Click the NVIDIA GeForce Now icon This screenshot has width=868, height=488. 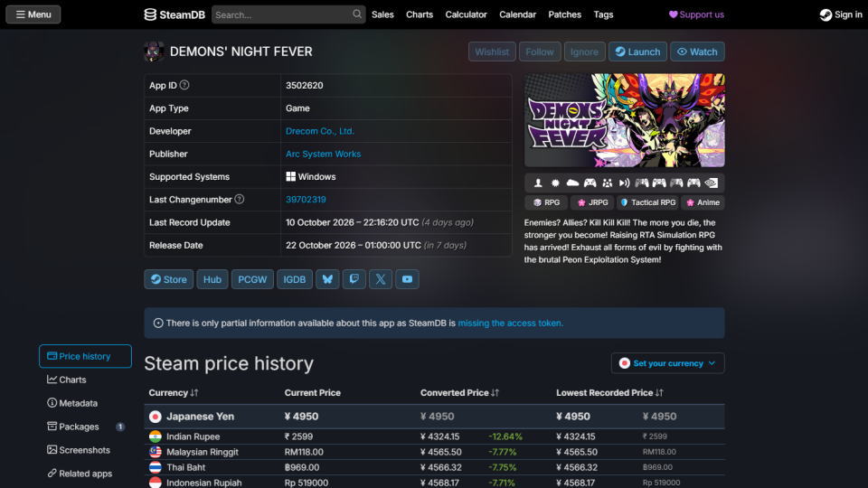click(x=712, y=183)
